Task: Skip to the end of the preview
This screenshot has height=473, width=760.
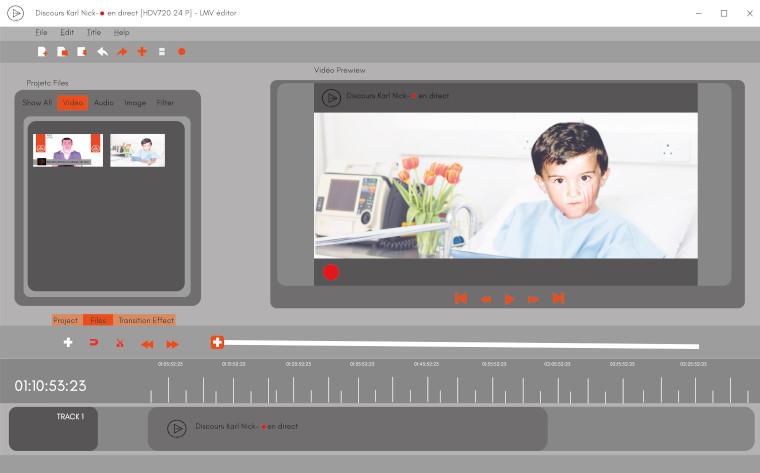Action: pos(558,298)
